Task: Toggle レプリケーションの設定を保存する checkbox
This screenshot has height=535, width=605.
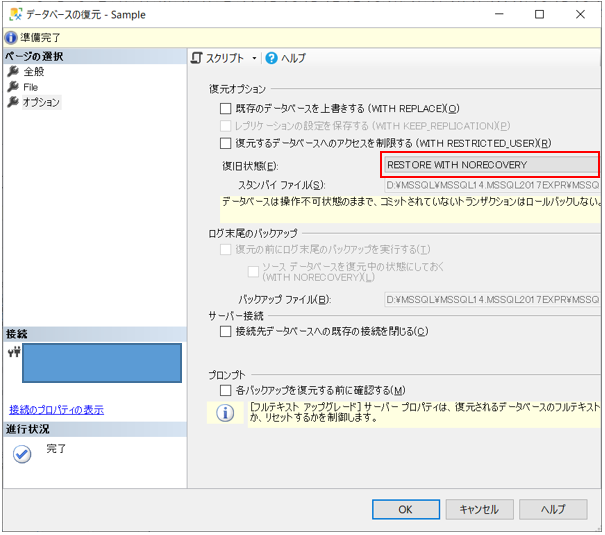Action: [226, 126]
